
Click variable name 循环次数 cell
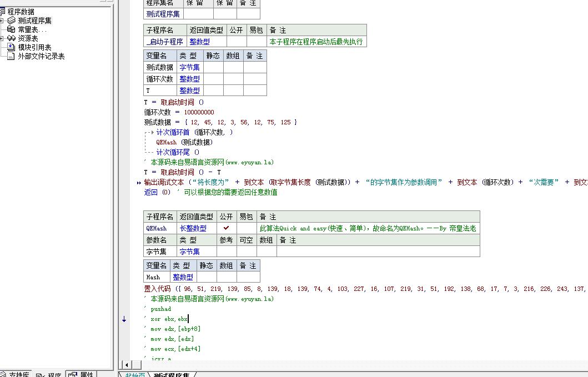160,79
